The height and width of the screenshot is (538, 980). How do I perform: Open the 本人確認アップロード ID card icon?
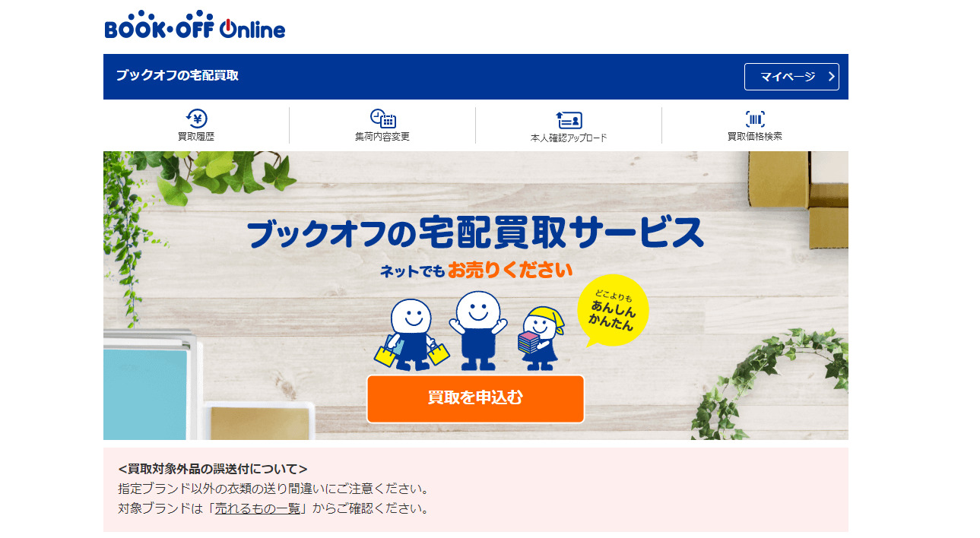(569, 120)
